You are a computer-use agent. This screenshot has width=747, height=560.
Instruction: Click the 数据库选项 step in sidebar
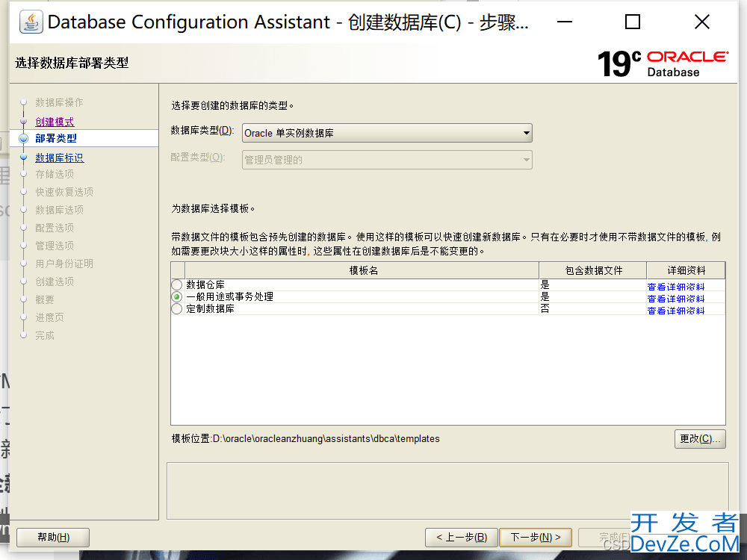click(59, 210)
